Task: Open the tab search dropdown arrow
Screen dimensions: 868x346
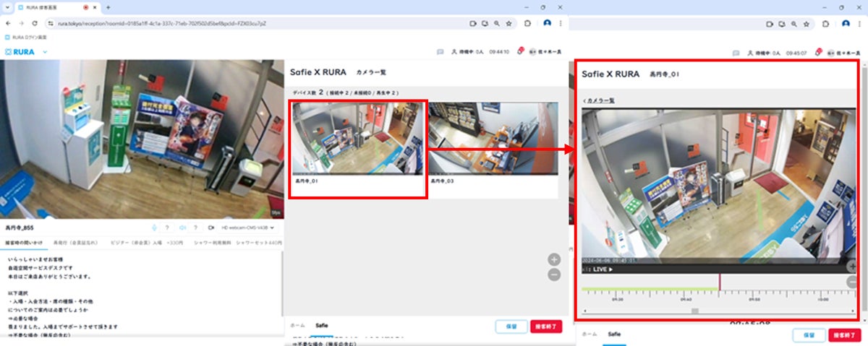Action: [6, 7]
